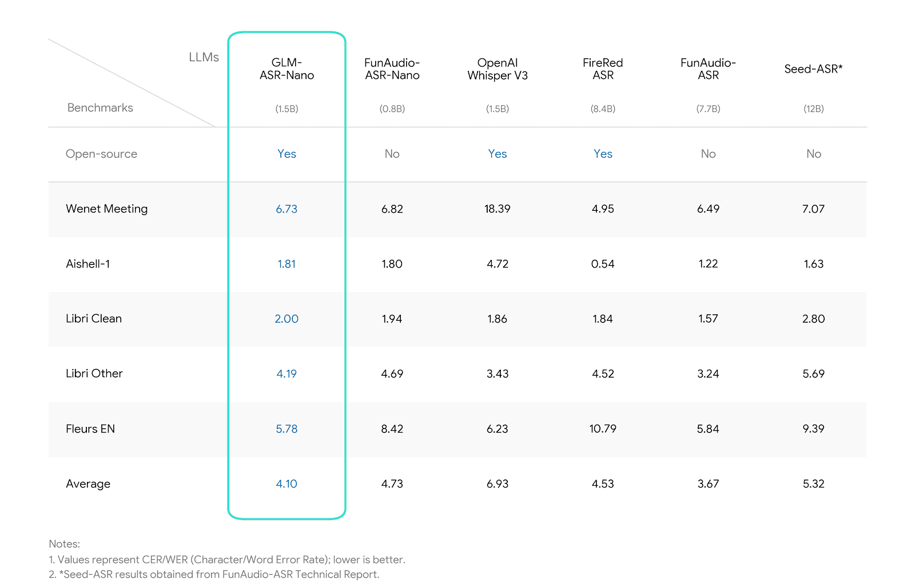
Task: Click the Seed-ASR footnote text
Action: 214,574
